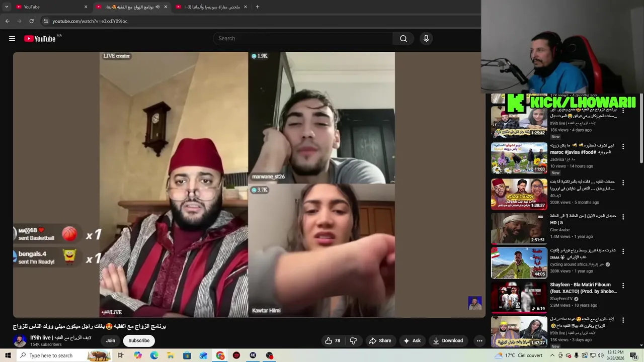Open lf9ih live channel avatar
The width and height of the screenshot is (644, 362).
coord(20,340)
